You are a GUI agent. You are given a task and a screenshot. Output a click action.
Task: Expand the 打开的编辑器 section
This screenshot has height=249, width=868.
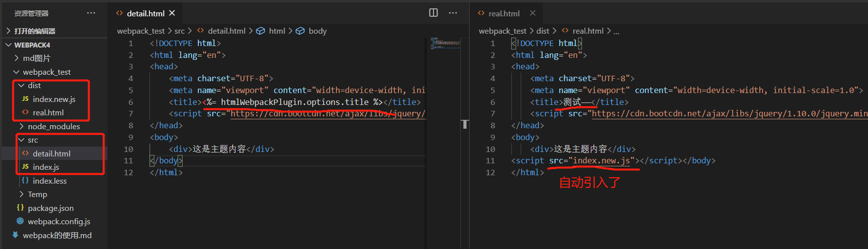8,31
